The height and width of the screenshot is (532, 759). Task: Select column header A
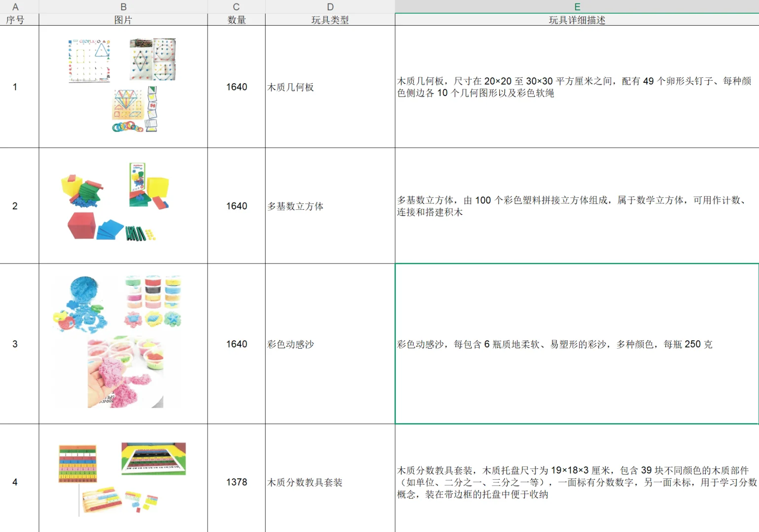tap(15, 6)
